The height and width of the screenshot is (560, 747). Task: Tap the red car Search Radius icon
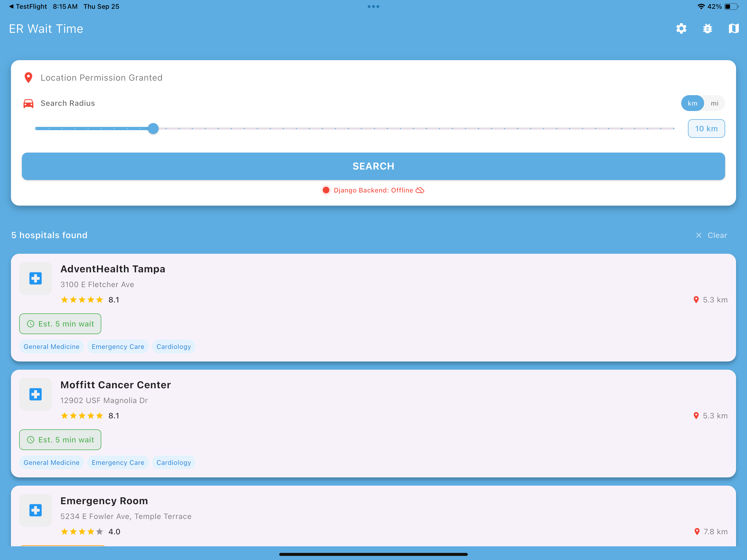[28, 103]
